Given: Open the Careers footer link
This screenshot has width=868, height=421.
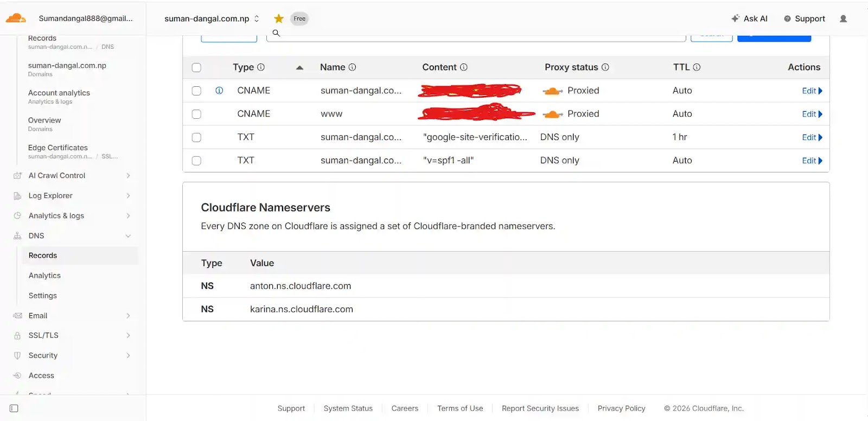Looking at the screenshot, I should [405, 409].
